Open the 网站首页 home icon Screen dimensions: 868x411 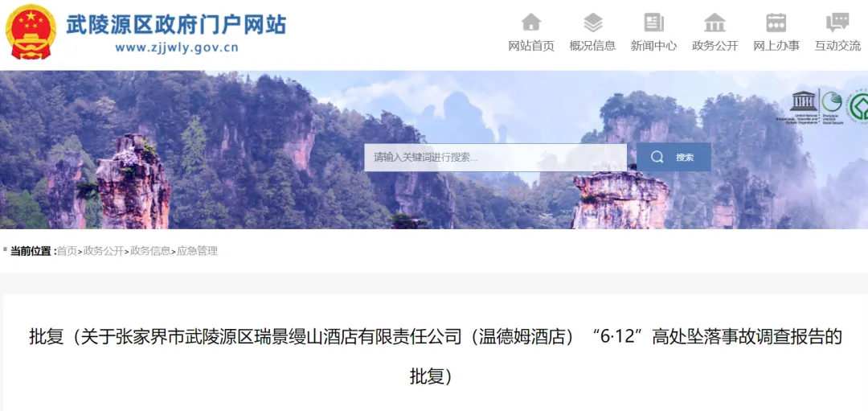click(531, 23)
